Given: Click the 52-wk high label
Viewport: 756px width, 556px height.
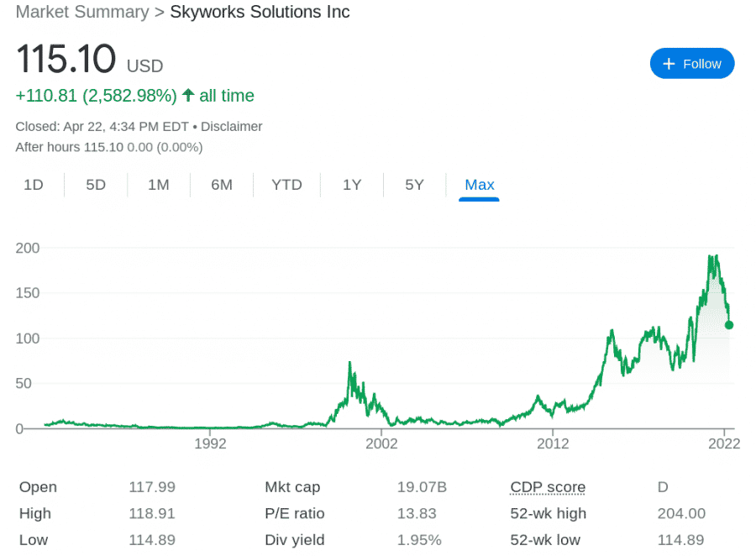Looking at the screenshot, I should (549, 513).
